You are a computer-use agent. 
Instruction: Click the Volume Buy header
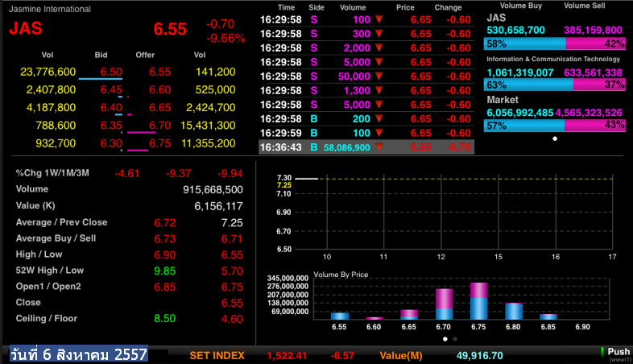tap(521, 6)
